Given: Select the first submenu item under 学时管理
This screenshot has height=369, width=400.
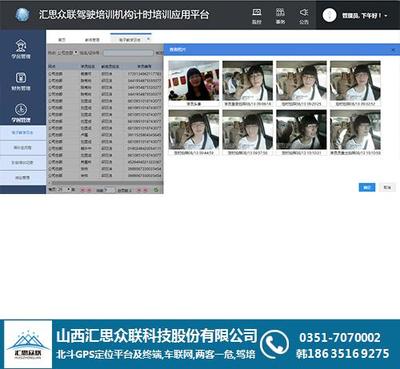Looking at the screenshot, I should click(23, 132).
